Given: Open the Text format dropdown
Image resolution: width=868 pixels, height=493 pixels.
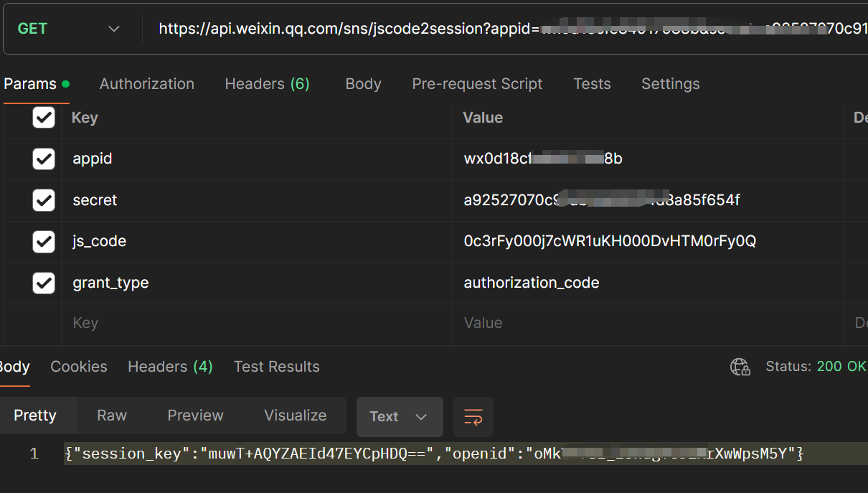Looking at the screenshot, I should pyautogui.click(x=400, y=417).
